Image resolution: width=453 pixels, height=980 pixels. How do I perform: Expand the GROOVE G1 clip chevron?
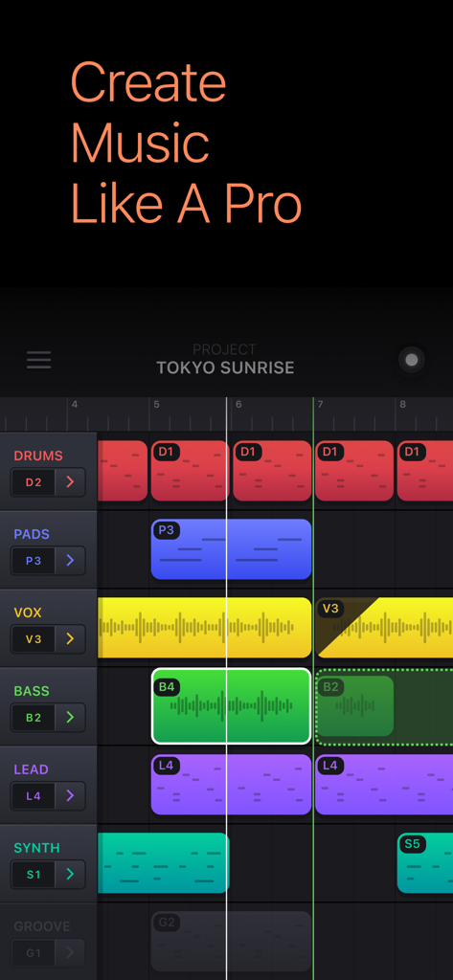pyautogui.click(x=70, y=952)
